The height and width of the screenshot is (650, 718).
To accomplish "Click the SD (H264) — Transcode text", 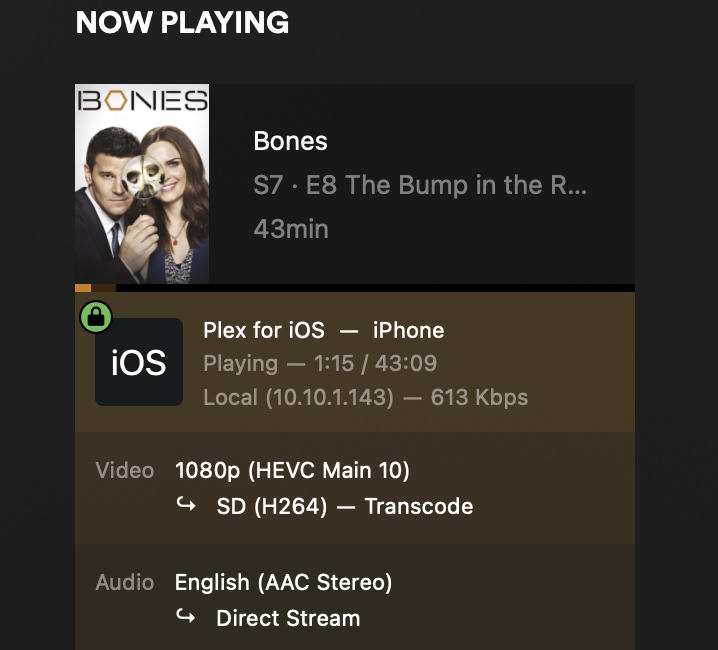I will tap(345, 506).
